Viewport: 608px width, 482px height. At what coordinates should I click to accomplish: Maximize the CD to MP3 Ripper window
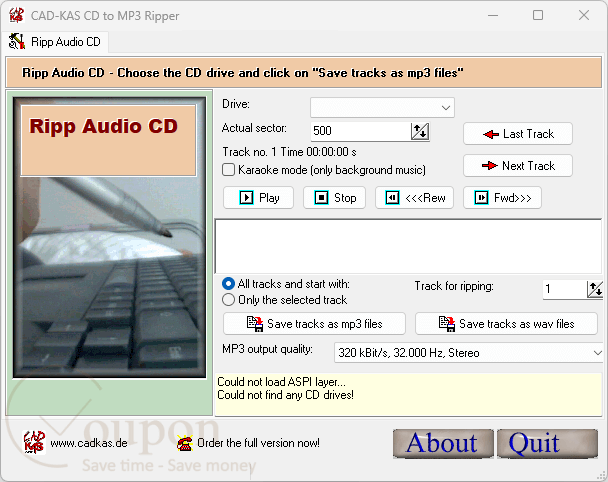point(538,16)
